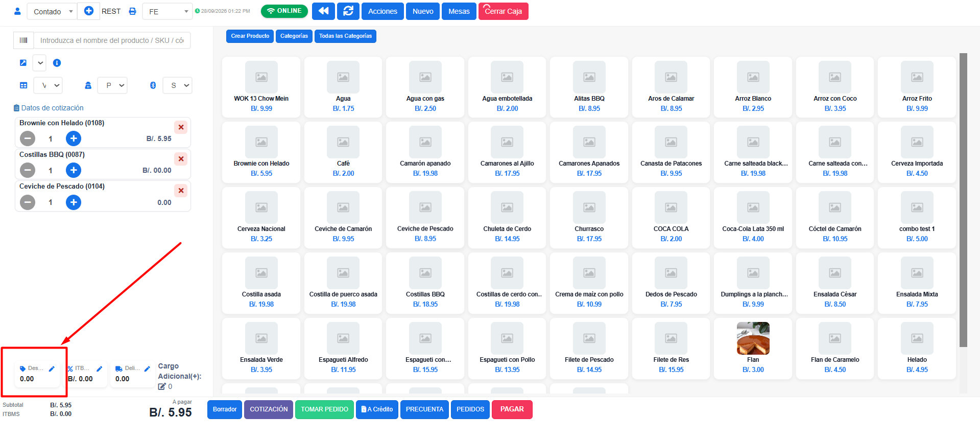Click the TOMAR PEDIDO button

click(x=324, y=409)
